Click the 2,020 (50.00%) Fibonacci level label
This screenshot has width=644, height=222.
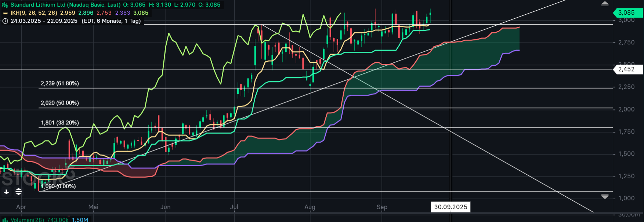tap(60, 103)
